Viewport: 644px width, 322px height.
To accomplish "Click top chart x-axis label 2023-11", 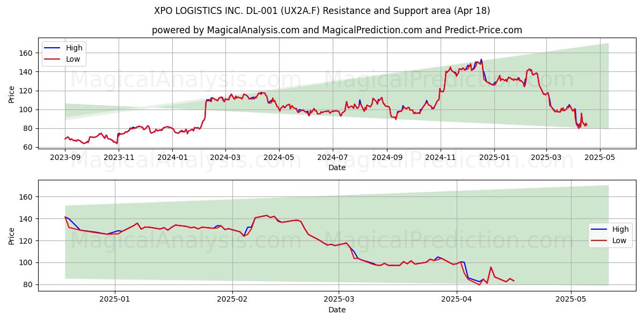I will (119, 158).
